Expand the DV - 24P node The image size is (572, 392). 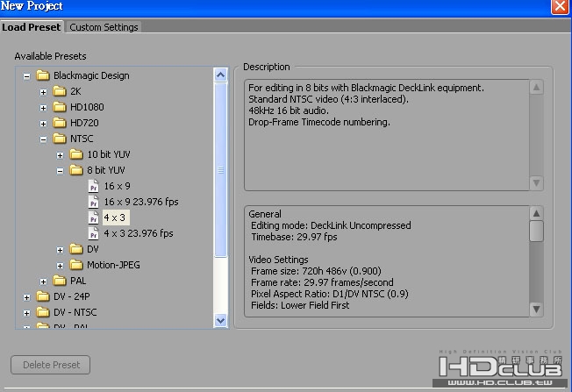[26, 297]
